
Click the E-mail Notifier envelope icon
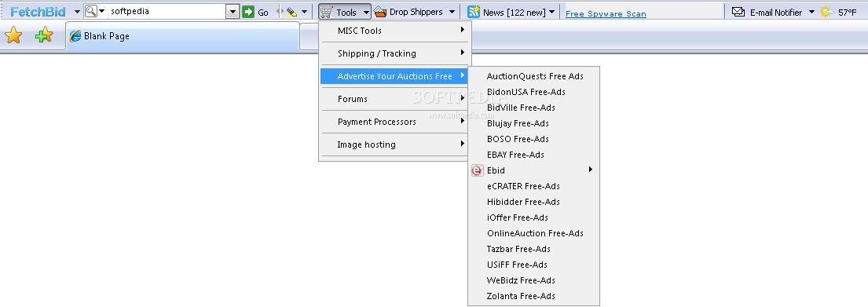point(738,12)
